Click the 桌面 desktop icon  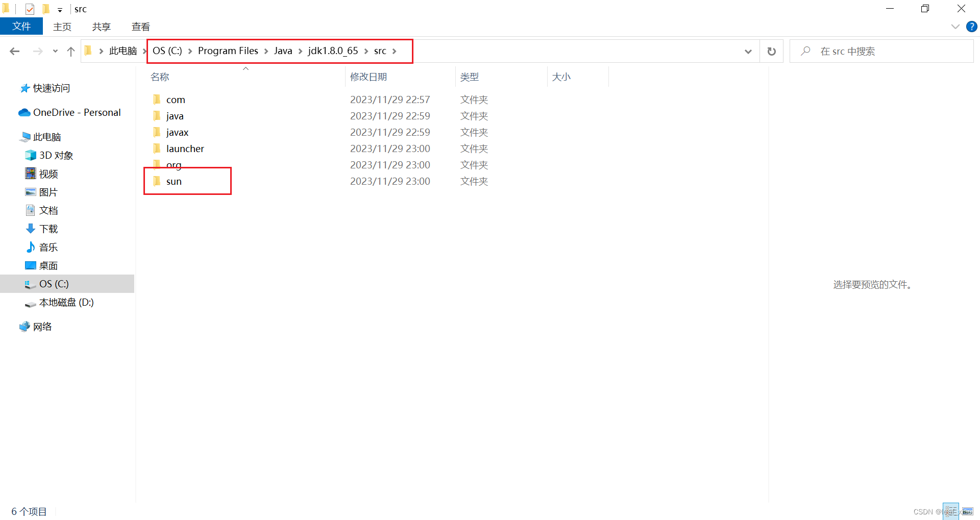tap(31, 265)
